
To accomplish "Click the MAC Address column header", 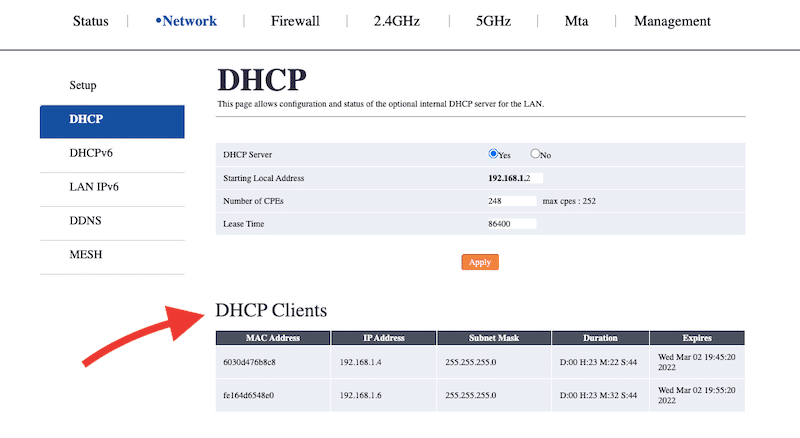I will (272, 338).
